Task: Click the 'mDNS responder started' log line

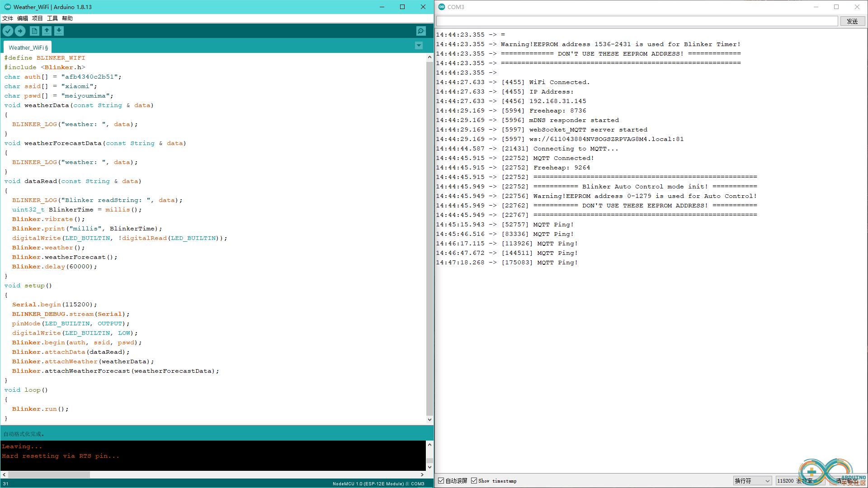Action: (x=528, y=120)
